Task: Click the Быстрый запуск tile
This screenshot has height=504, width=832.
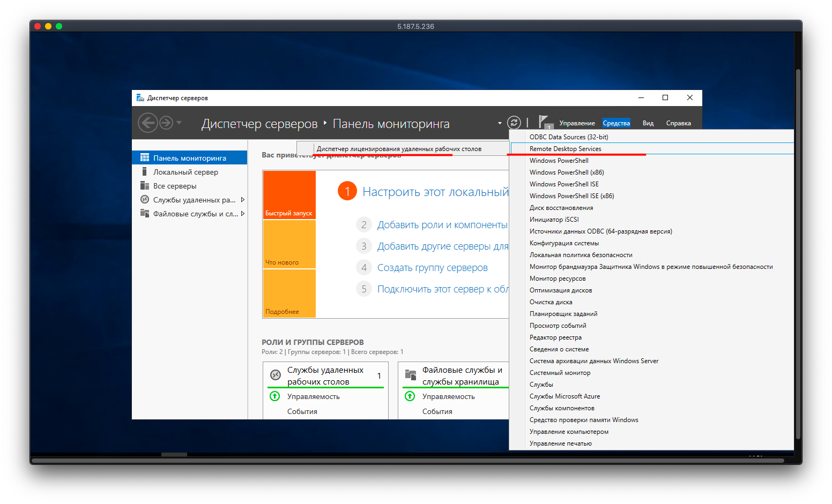Action: (x=289, y=195)
